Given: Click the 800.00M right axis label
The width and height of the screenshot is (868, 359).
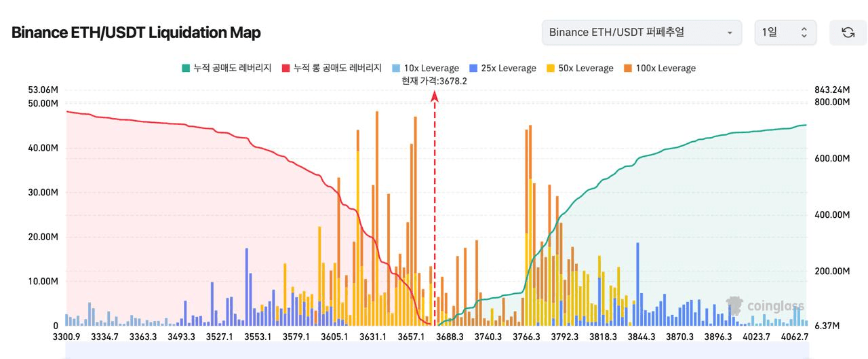Looking at the screenshot, I should [832, 102].
